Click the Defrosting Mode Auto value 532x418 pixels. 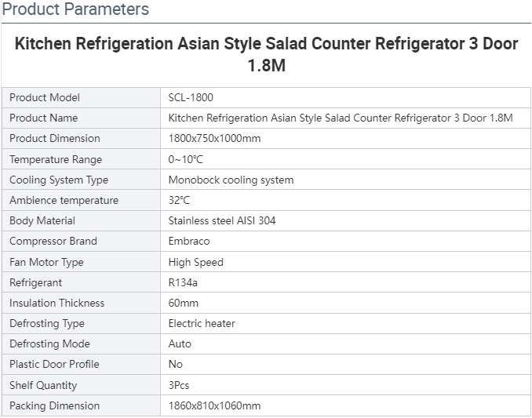coord(180,343)
